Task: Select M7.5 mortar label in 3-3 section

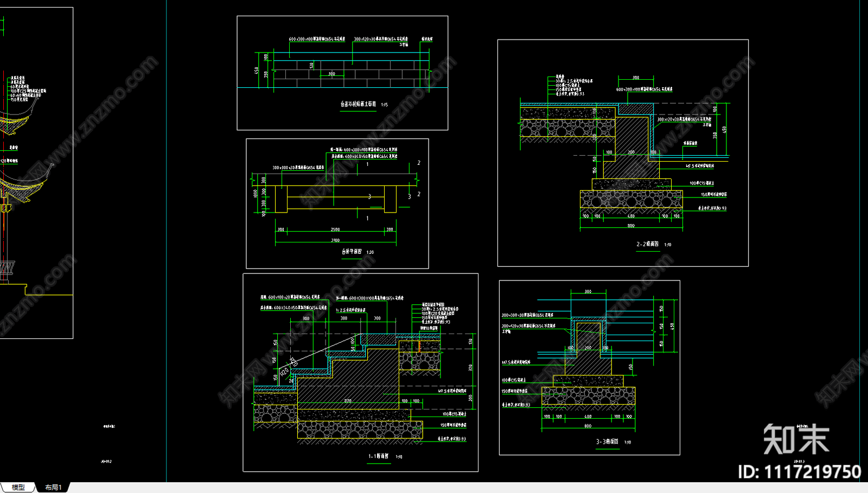Action: click(516, 362)
